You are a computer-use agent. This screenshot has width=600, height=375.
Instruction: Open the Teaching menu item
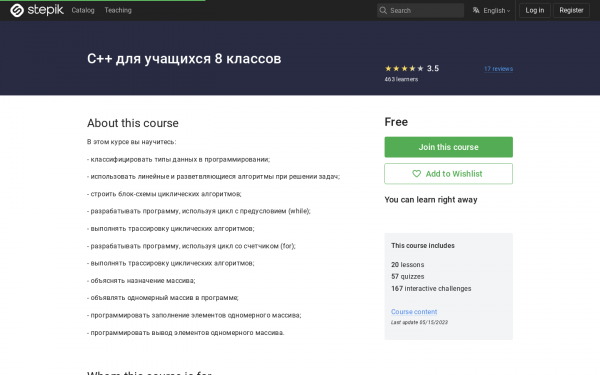pyautogui.click(x=118, y=10)
